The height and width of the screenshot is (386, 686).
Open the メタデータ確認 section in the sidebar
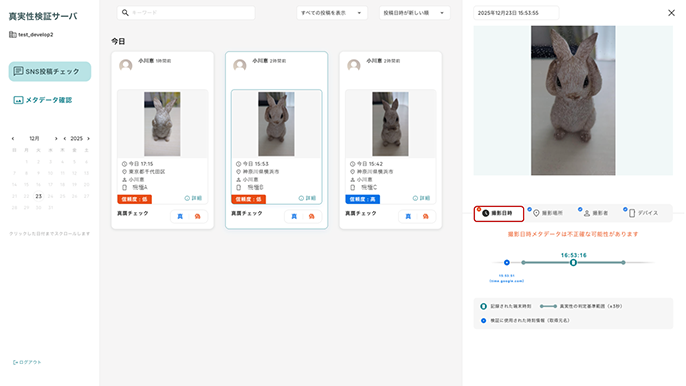[43, 100]
